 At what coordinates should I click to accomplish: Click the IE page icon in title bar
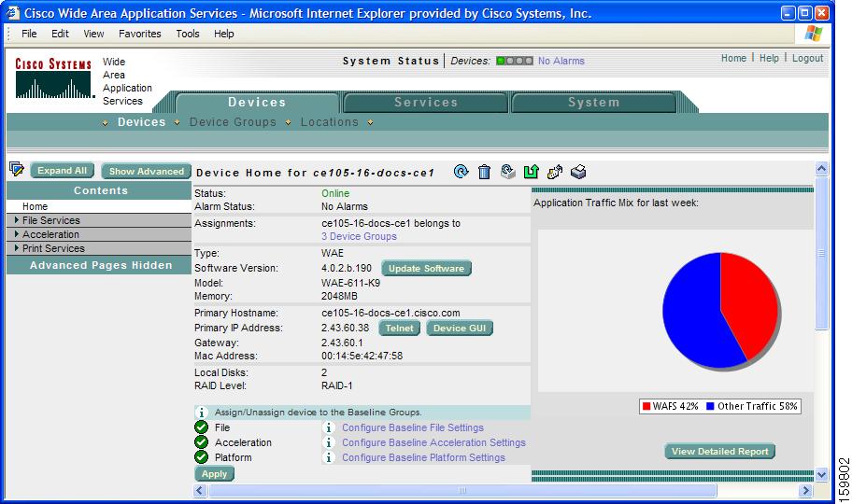12,12
